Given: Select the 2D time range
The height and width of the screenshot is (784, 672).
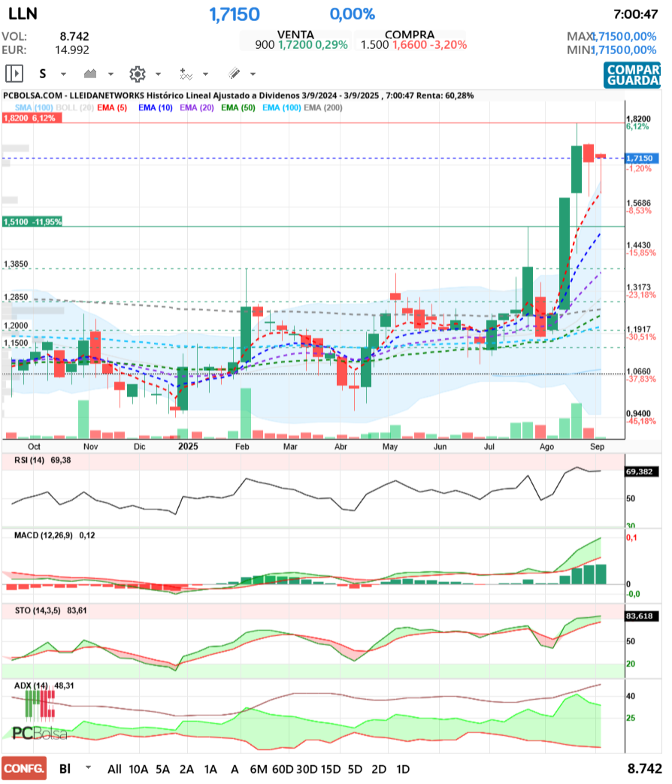Looking at the screenshot, I should click(379, 769).
